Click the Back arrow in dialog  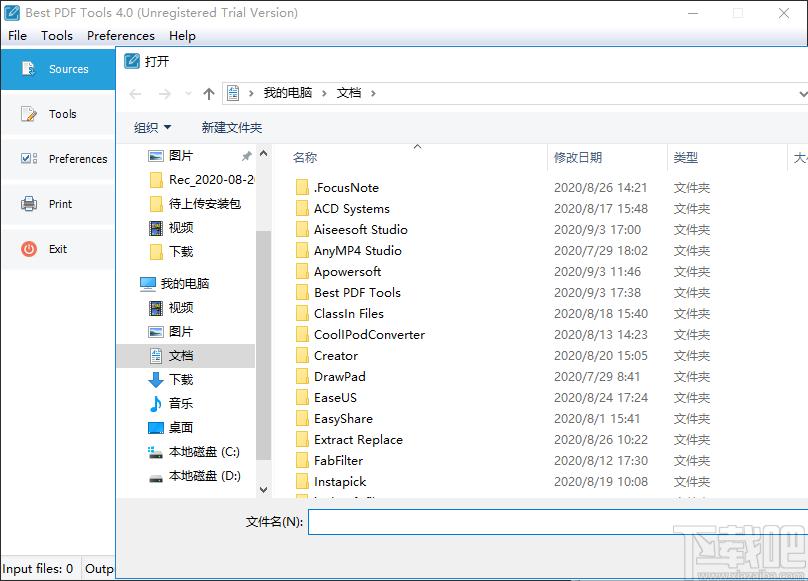coord(136,94)
